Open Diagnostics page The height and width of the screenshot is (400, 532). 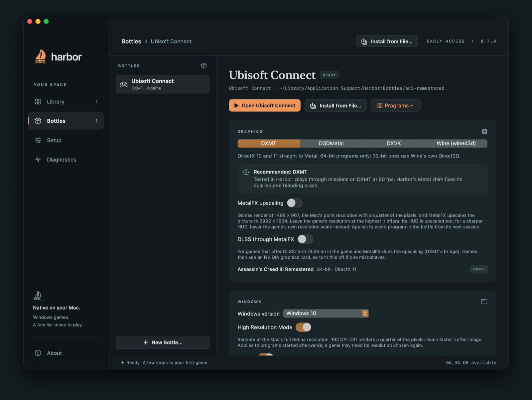[x=66, y=160]
